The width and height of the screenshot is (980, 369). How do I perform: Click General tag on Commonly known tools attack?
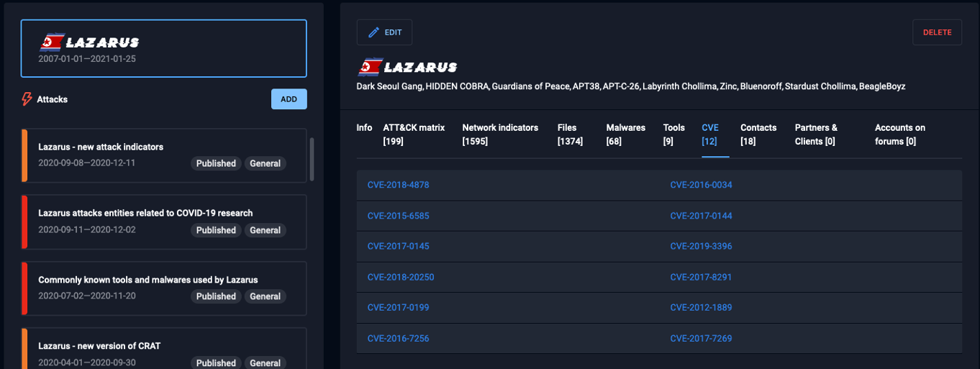[265, 296]
